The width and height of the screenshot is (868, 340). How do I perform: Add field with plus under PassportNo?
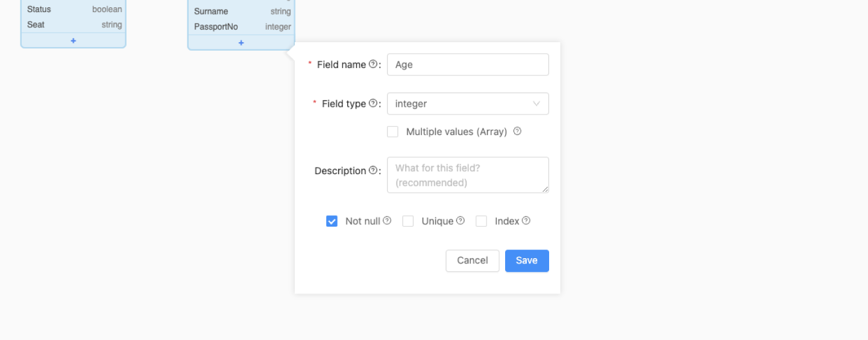[x=241, y=43]
